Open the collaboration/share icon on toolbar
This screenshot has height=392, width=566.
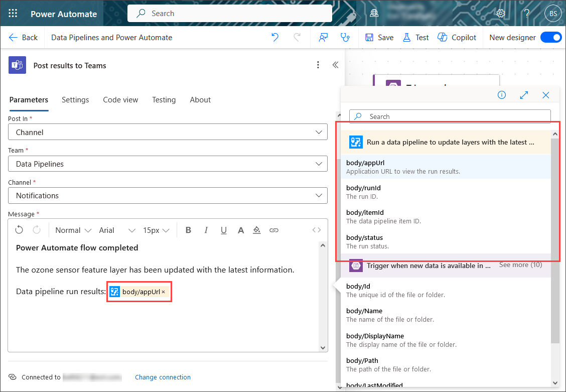point(323,37)
